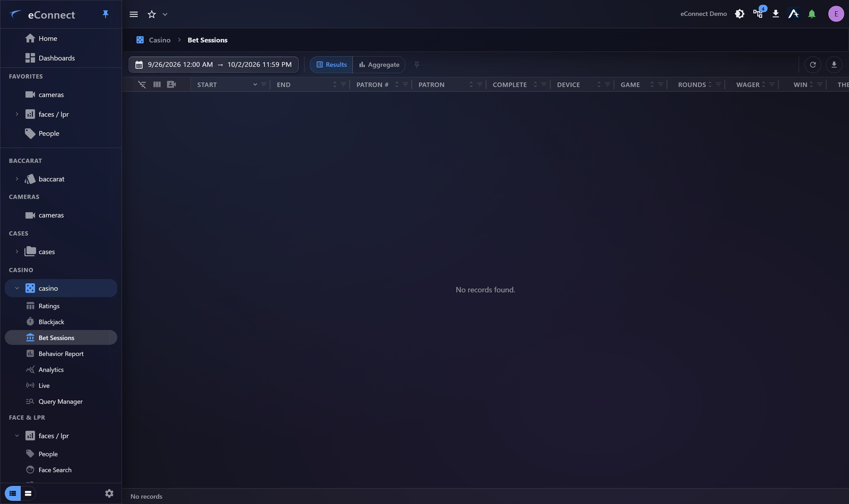Expand faces / lpr under Favorites
This screenshot has width=849, height=504.
tap(17, 114)
